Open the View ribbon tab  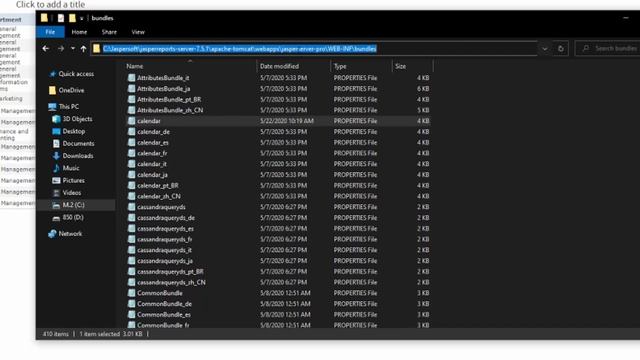pos(138,32)
